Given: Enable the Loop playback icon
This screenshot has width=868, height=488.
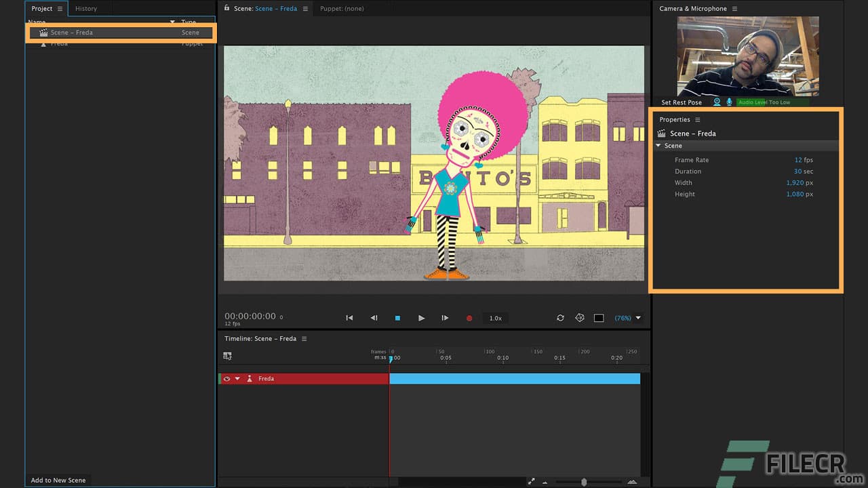Looking at the screenshot, I should pyautogui.click(x=561, y=318).
